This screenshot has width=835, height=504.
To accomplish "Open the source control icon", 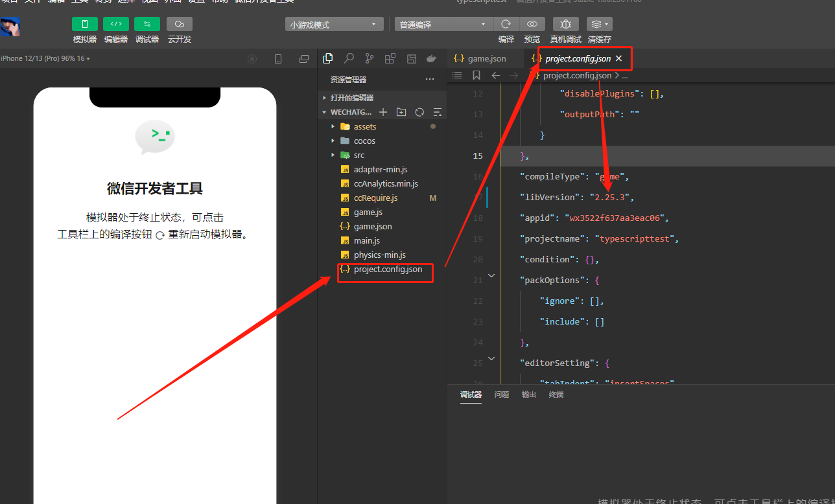I will 370,58.
